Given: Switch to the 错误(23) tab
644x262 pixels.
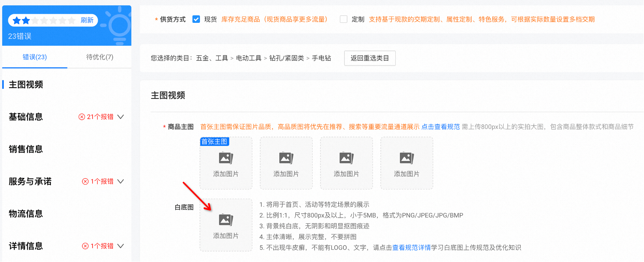Looking at the screenshot, I should click(34, 57).
